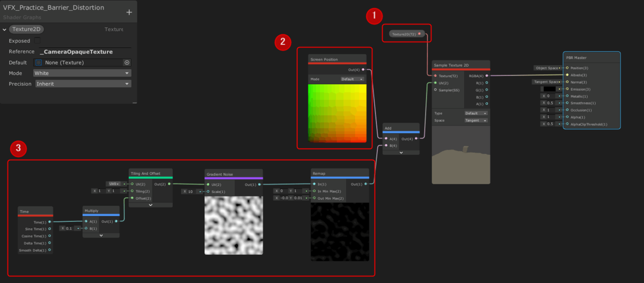Image resolution: width=644 pixels, height=283 pixels.
Task: Edit Tiling Y value field
Action: 115,191
